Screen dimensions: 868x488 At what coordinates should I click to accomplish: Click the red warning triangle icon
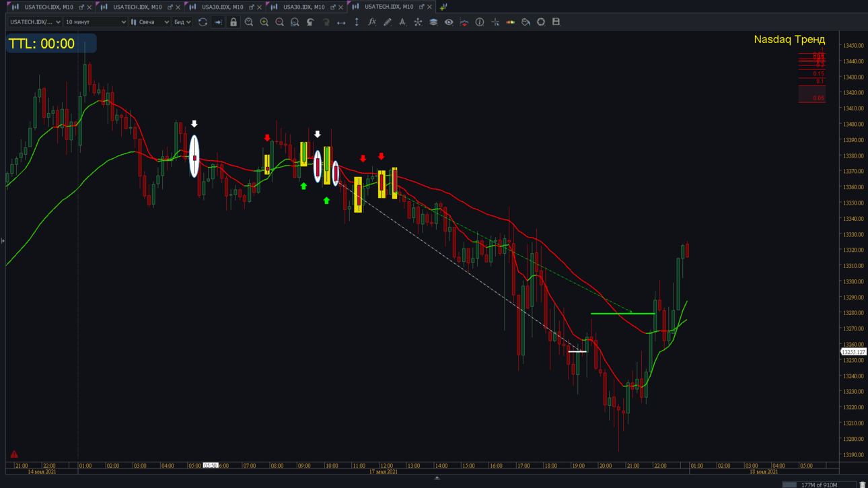click(x=14, y=454)
